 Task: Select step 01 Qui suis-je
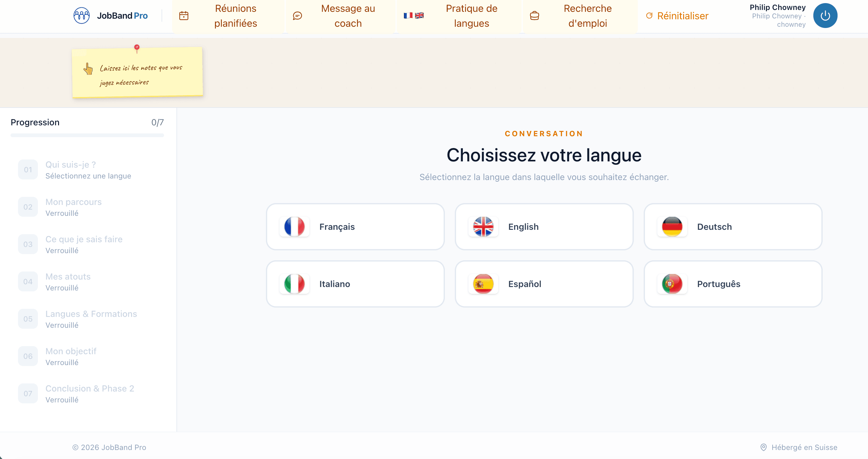point(88,170)
